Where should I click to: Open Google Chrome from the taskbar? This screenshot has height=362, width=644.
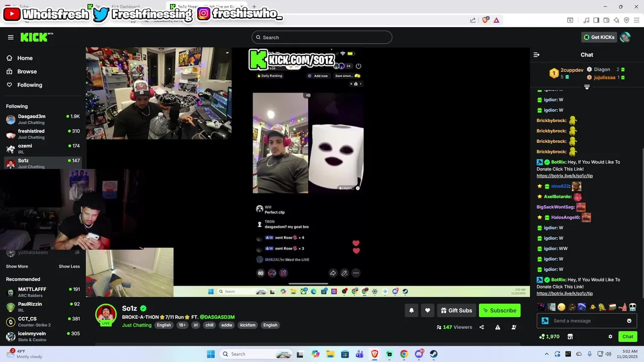click(404, 354)
